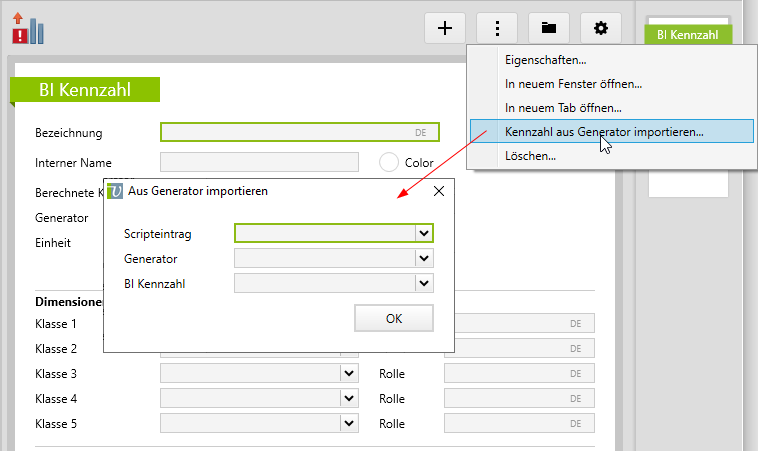Open the Klasse 3 dropdown
Image resolution: width=758 pixels, height=451 pixels.
coord(349,374)
